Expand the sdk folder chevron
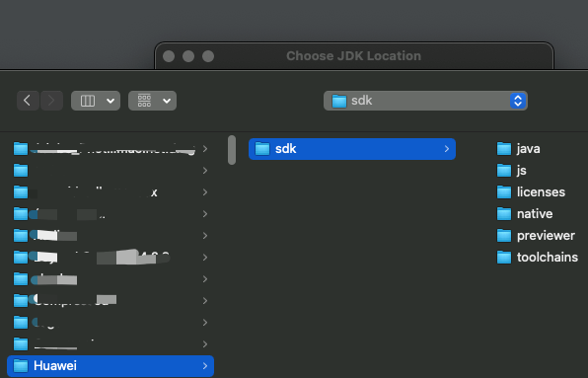This screenshot has height=378, width=588. [447, 149]
